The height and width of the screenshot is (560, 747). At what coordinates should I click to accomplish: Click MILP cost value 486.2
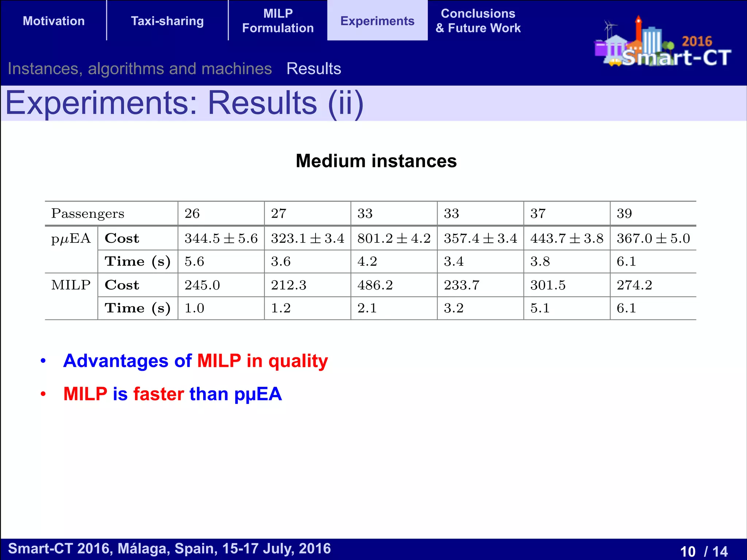[x=375, y=285]
